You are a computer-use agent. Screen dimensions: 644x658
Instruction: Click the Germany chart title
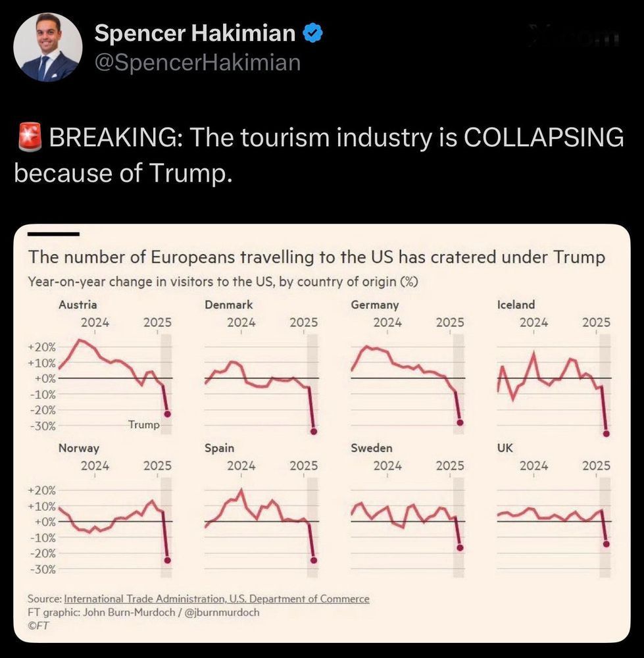[x=374, y=305]
